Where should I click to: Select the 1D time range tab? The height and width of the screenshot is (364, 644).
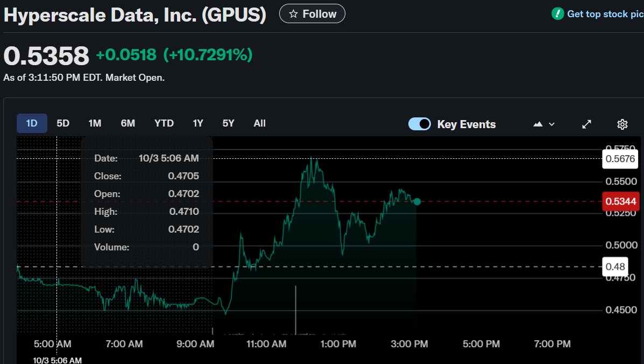tap(32, 123)
